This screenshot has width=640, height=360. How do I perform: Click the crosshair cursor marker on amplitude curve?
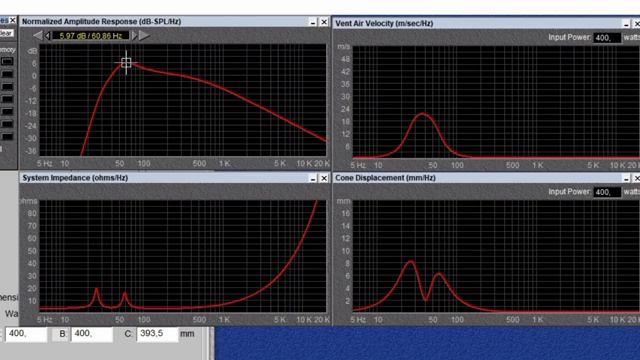(126, 62)
